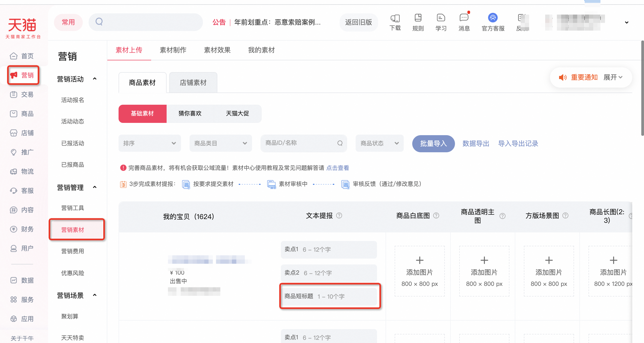Expand the 重要通知 panel with 展开
The width and height of the screenshot is (644, 343).
click(x=613, y=77)
